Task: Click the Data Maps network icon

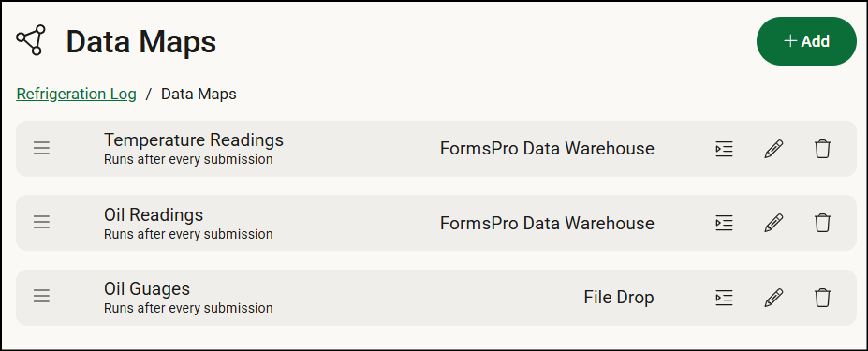Action: pos(31,40)
